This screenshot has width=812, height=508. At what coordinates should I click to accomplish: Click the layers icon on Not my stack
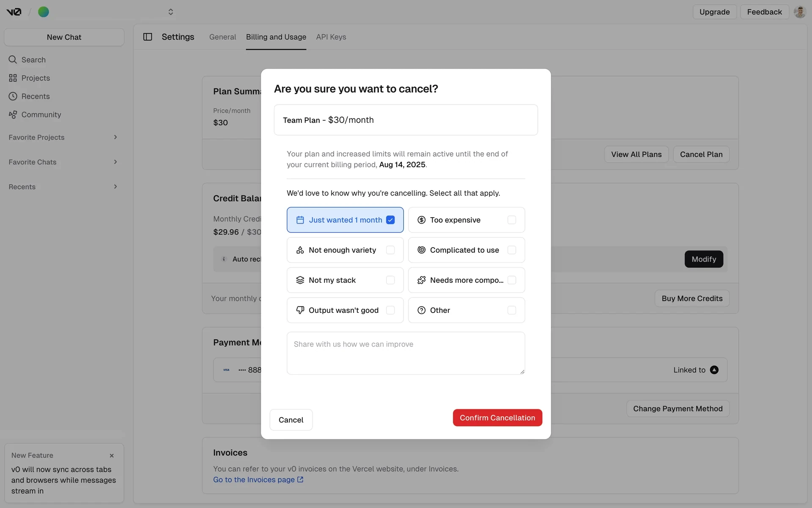click(x=300, y=280)
